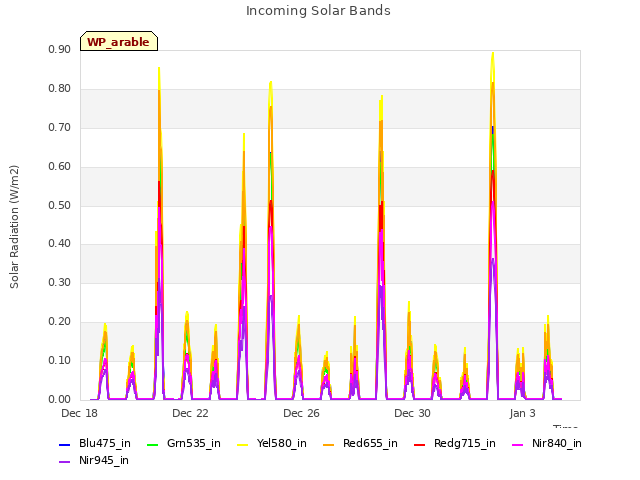The height and width of the screenshot is (480, 640).
Task: Click the Yel580_in yellow legend swatch
Action: coord(242,444)
